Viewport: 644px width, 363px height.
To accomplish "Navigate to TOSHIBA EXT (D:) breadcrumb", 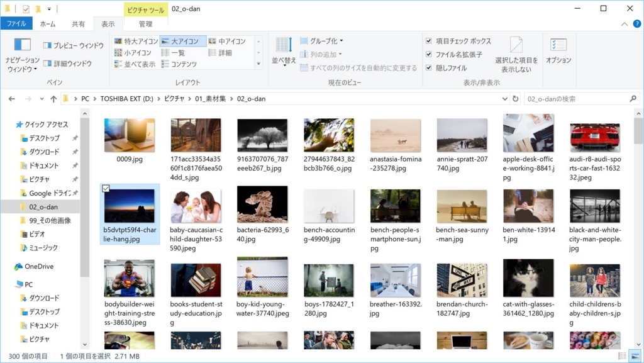I will click(126, 99).
